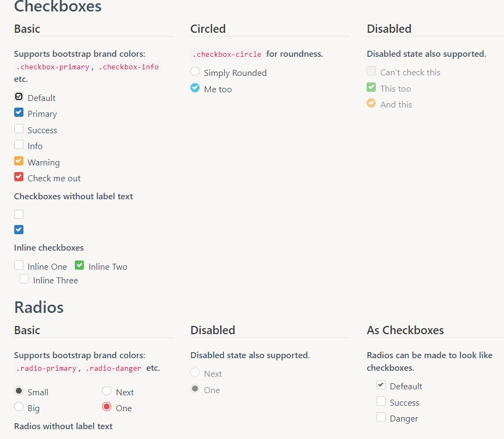Viewport: 504px width, 439px height.
Task: Click the disabled Next radio button
Action: [x=195, y=372]
